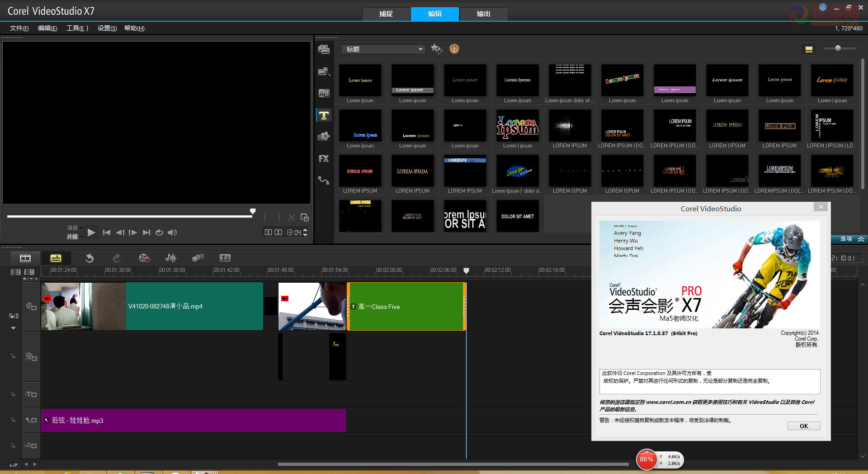Image resolution: width=868 pixels, height=474 pixels.
Task: Click OK in the Corel VideoStudio about dialog
Action: tap(804, 426)
